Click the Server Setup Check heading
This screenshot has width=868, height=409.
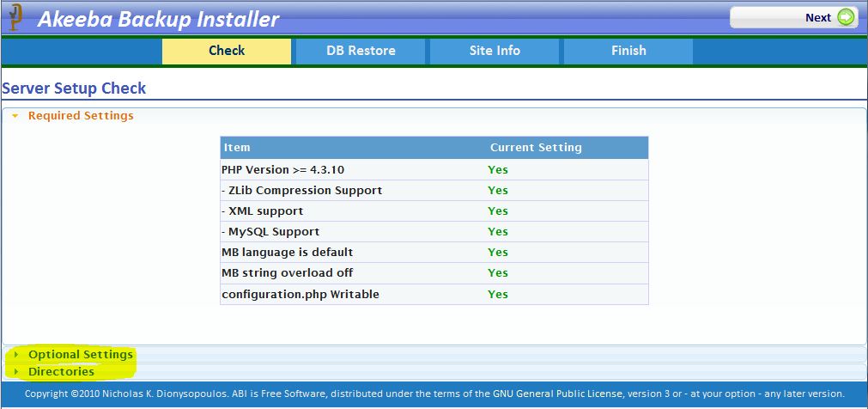pyautogui.click(x=74, y=89)
